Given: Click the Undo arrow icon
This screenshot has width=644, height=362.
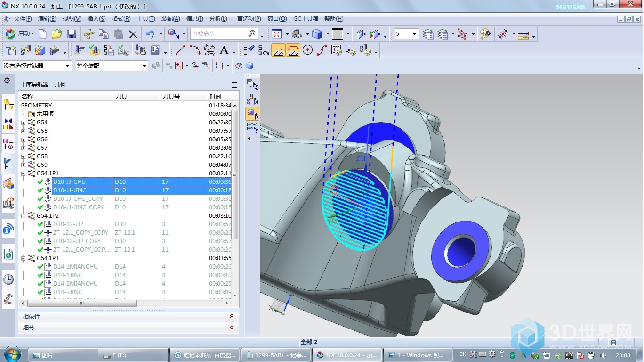Looking at the screenshot, I should click(150, 34).
